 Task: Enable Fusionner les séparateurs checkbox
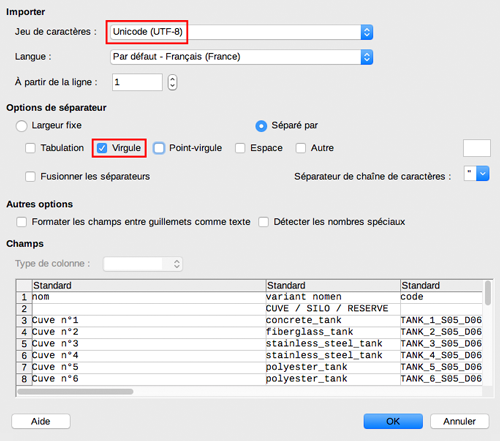click(30, 176)
